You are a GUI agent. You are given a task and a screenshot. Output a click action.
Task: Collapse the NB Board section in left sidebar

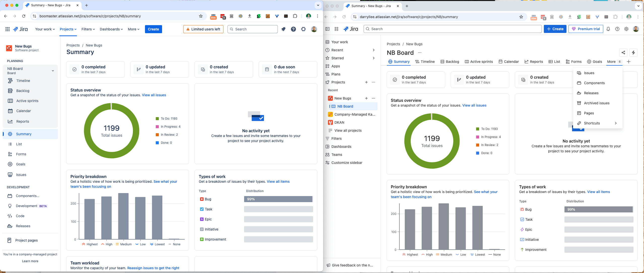(53, 71)
